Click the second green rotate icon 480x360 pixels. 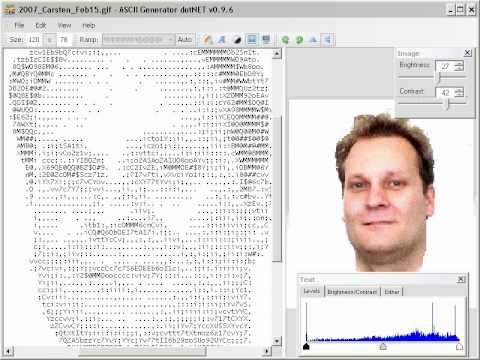pyautogui.click(x=299, y=40)
